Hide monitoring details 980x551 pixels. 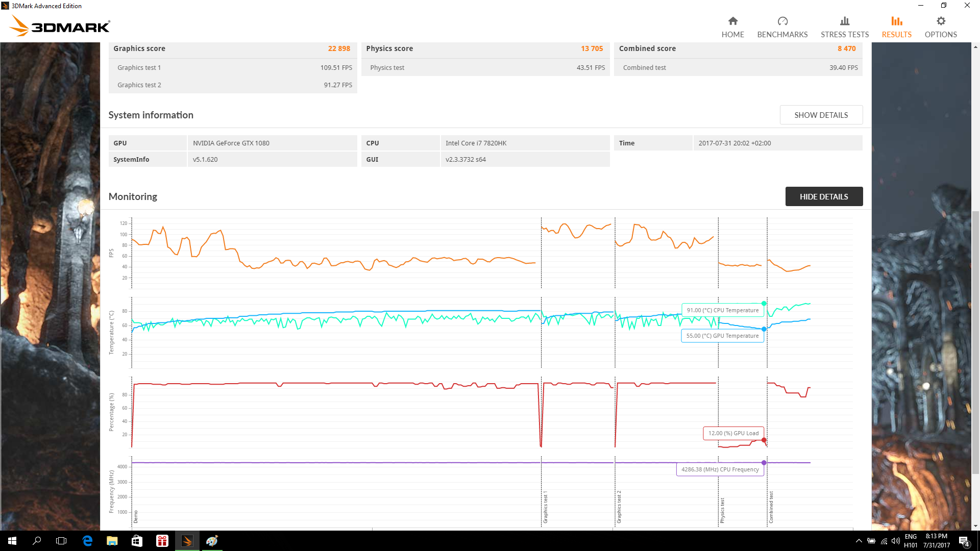(823, 196)
